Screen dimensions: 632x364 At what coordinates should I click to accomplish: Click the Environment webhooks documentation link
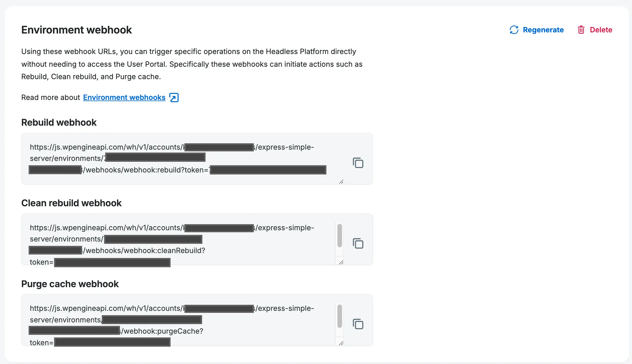(125, 97)
